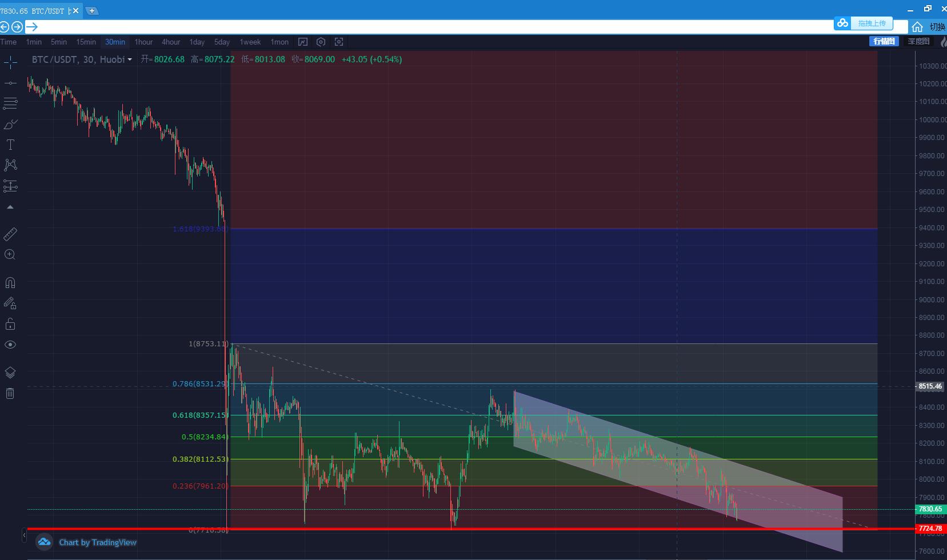Expand BTC/USDT, 30, Huobi legend dropdown
Viewport: 947px width, 560px height.
pos(130,59)
